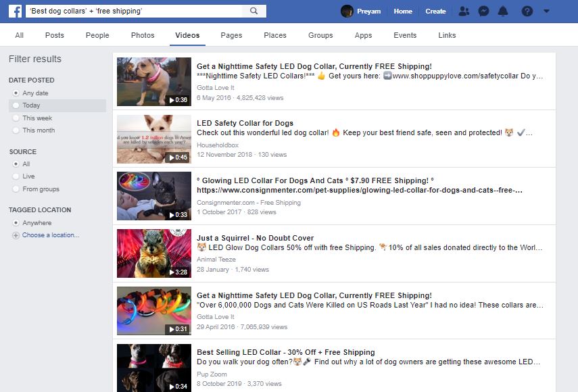The width and height of the screenshot is (578, 392).
Task: Open the Best Selling LED Collar video title
Action: 286,352
